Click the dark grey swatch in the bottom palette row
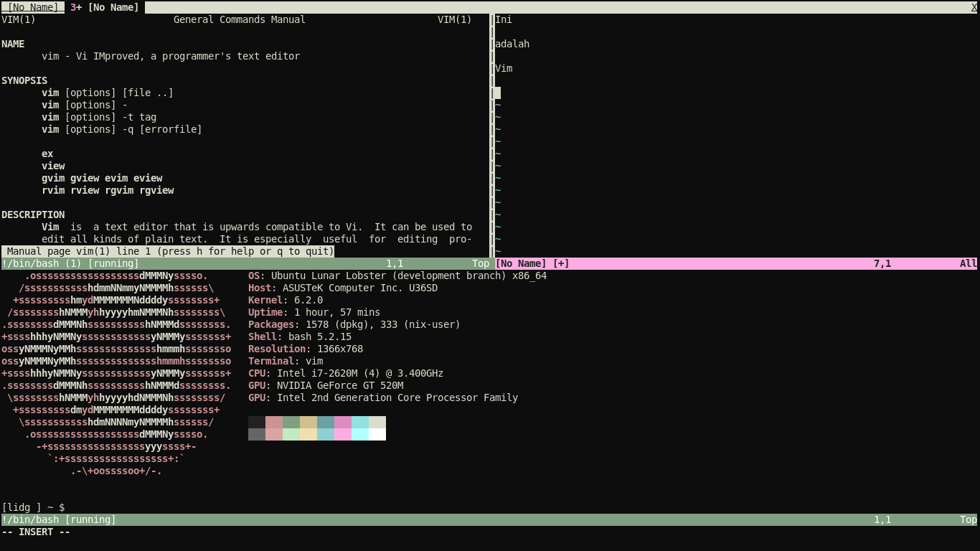 [x=257, y=434]
